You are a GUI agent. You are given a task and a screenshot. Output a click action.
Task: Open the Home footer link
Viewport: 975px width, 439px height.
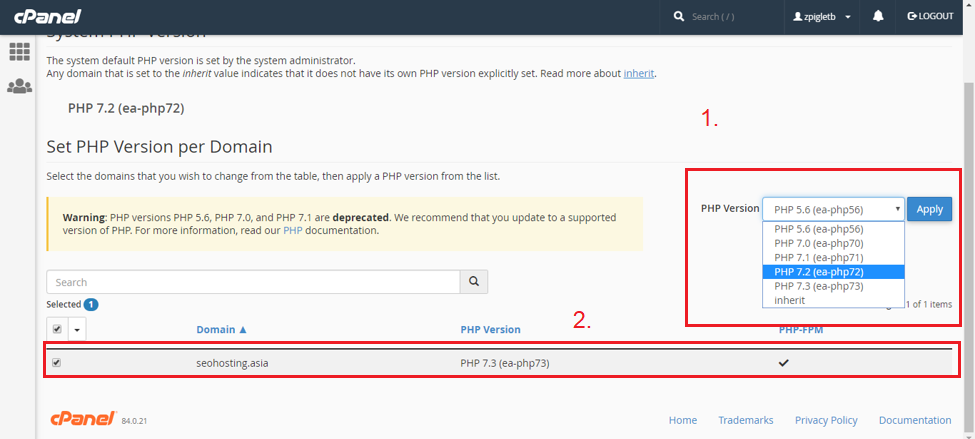[x=683, y=420]
